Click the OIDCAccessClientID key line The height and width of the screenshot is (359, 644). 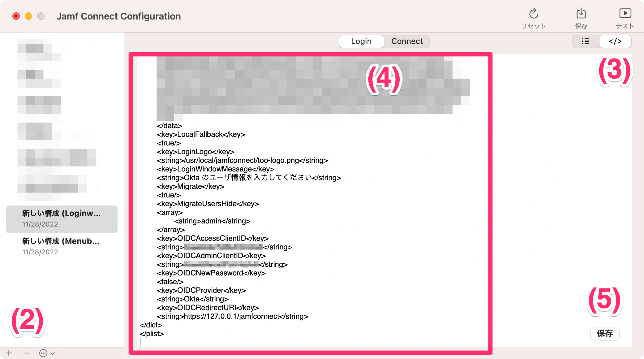coord(213,238)
